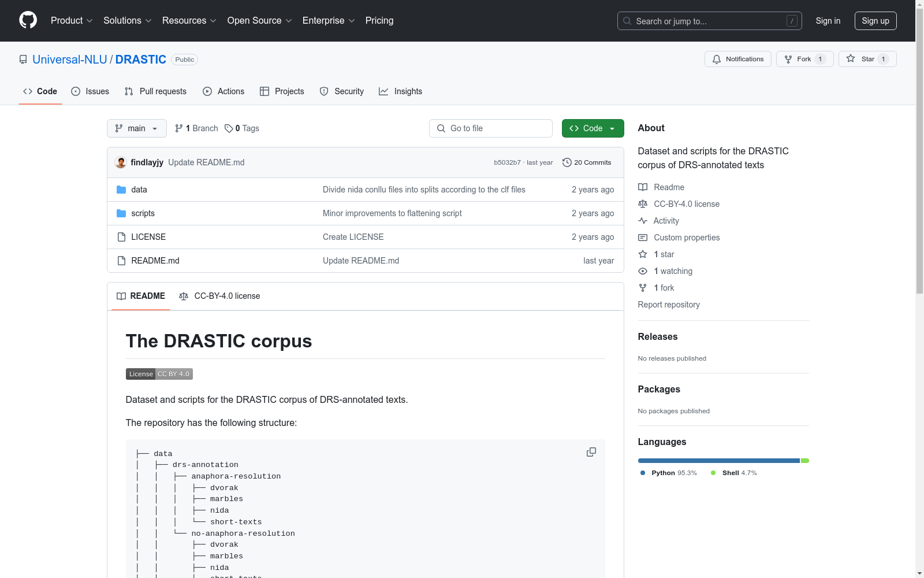Expand the Solutions dropdown
The height and width of the screenshot is (578, 924).
click(x=128, y=20)
